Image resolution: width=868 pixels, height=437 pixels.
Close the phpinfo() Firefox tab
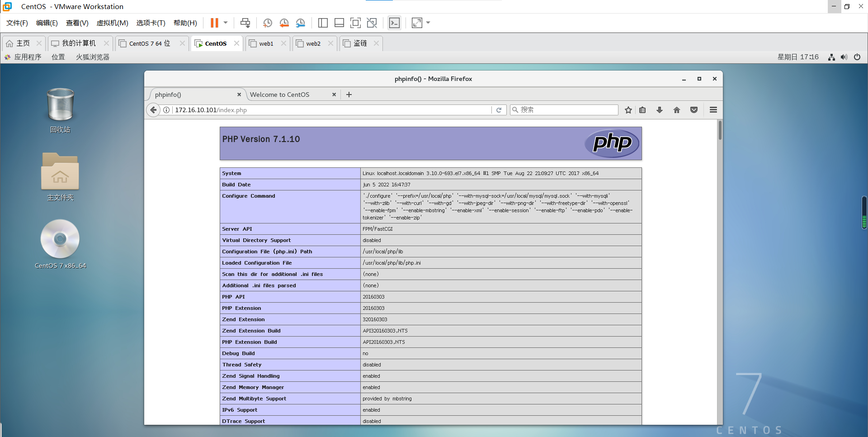click(x=239, y=95)
